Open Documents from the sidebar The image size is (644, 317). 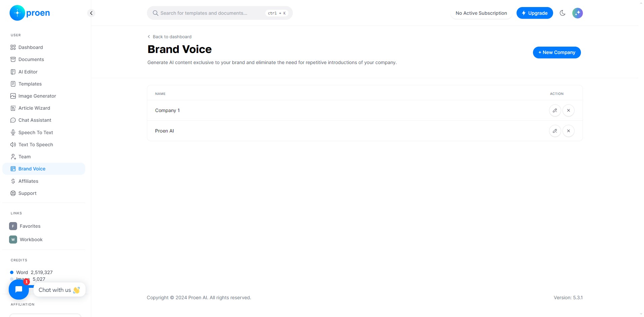click(44, 59)
